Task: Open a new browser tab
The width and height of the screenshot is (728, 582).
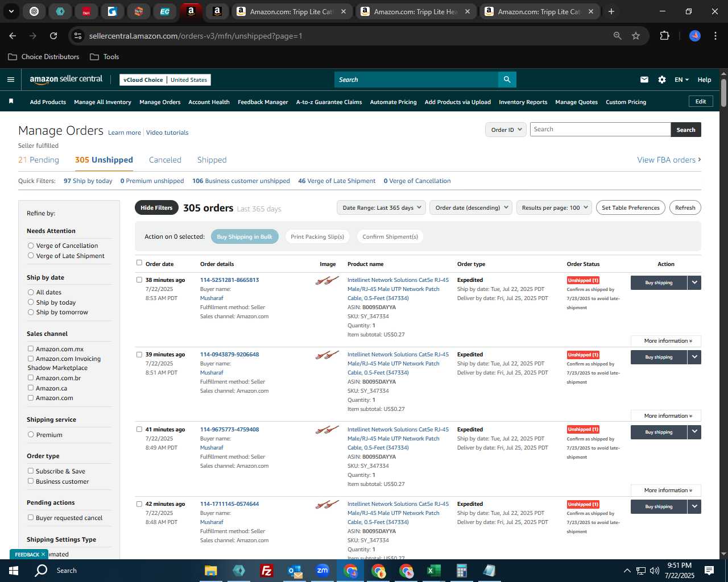Action: tap(611, 11)
